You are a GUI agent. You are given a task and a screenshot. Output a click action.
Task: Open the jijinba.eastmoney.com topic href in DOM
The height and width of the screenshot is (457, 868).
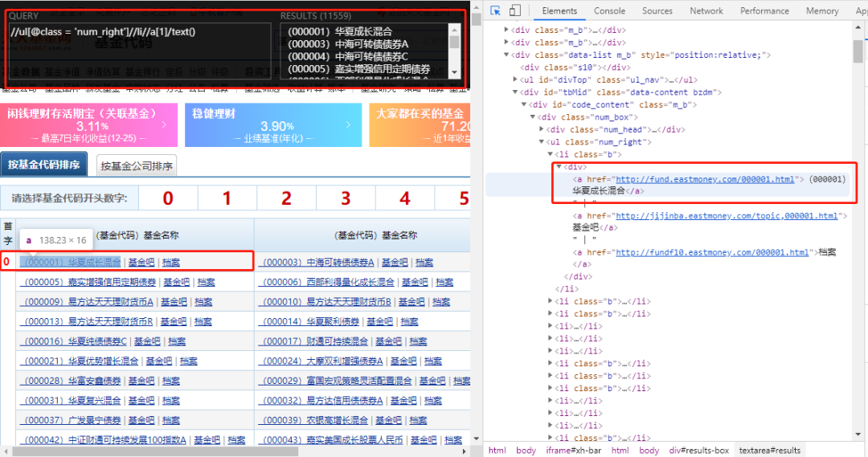point(727,216)
